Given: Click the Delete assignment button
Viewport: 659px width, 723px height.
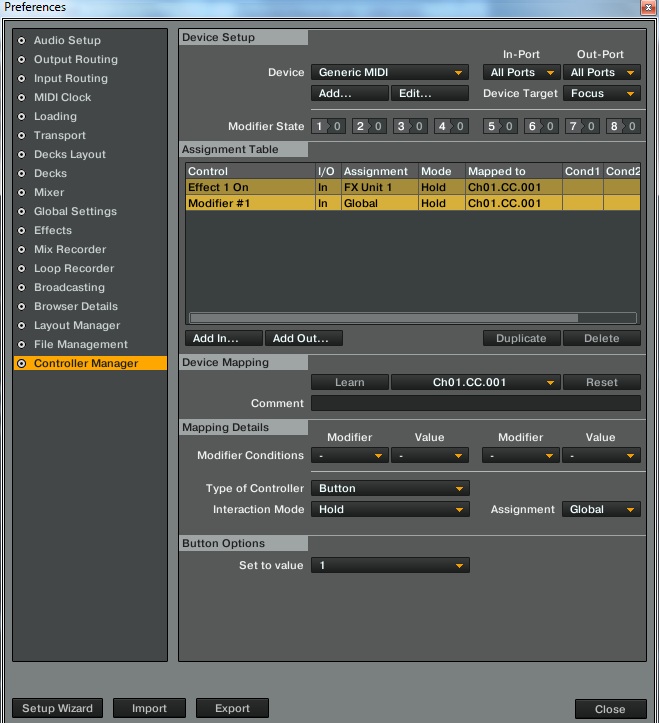Looking at the screenshot, I should 602,338.
